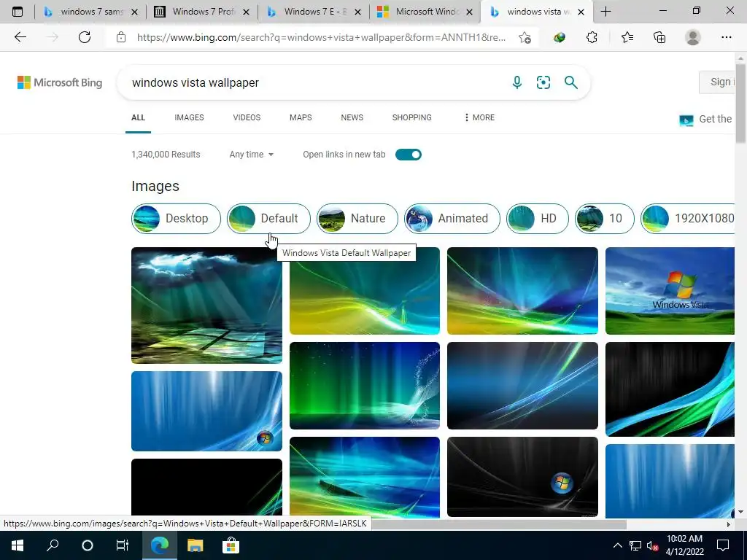
Task: Open the Collections icon
Action: click(x=659, y=37)
